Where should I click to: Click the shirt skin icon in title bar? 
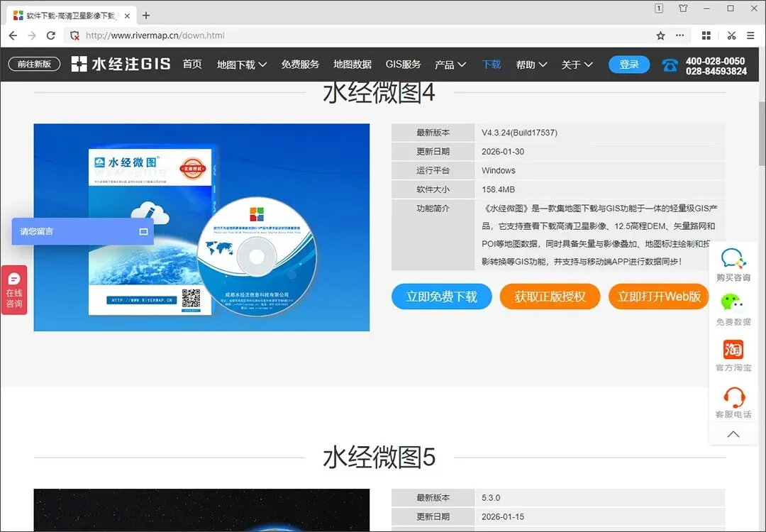[683, 9]
